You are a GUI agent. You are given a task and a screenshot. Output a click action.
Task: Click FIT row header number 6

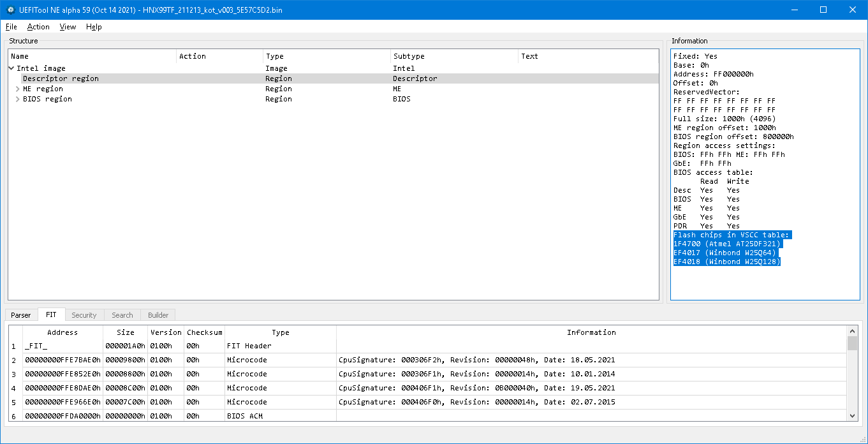pyautogui.click(x=15, y=415)
